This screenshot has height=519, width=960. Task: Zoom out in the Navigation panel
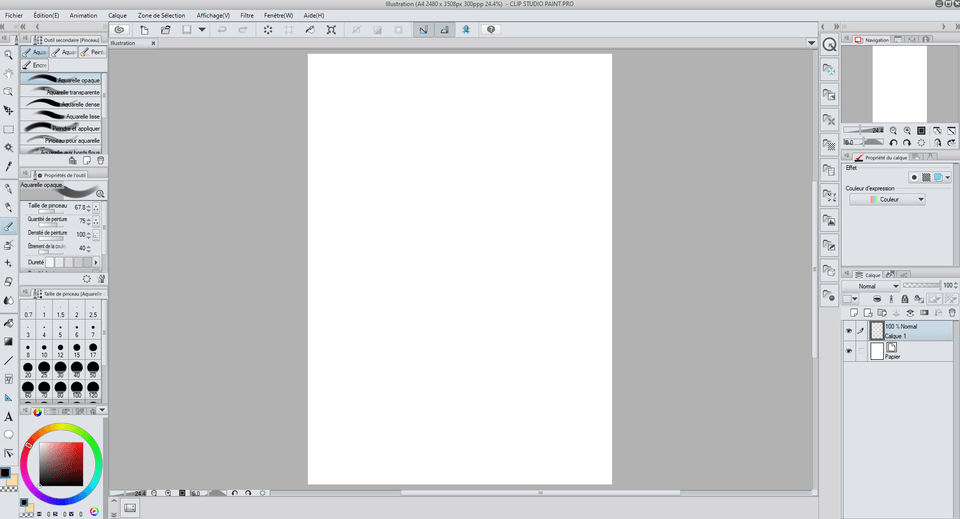coord(893,130)
